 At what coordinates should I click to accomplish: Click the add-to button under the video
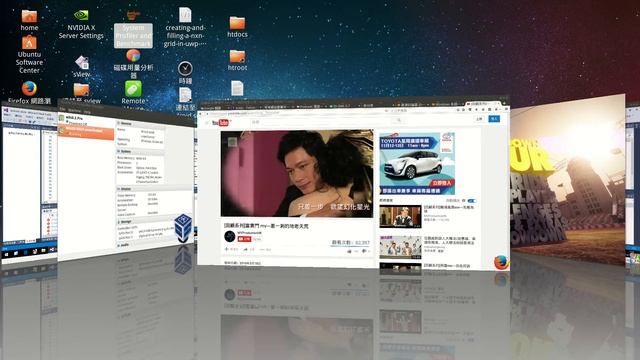[231, 249]
